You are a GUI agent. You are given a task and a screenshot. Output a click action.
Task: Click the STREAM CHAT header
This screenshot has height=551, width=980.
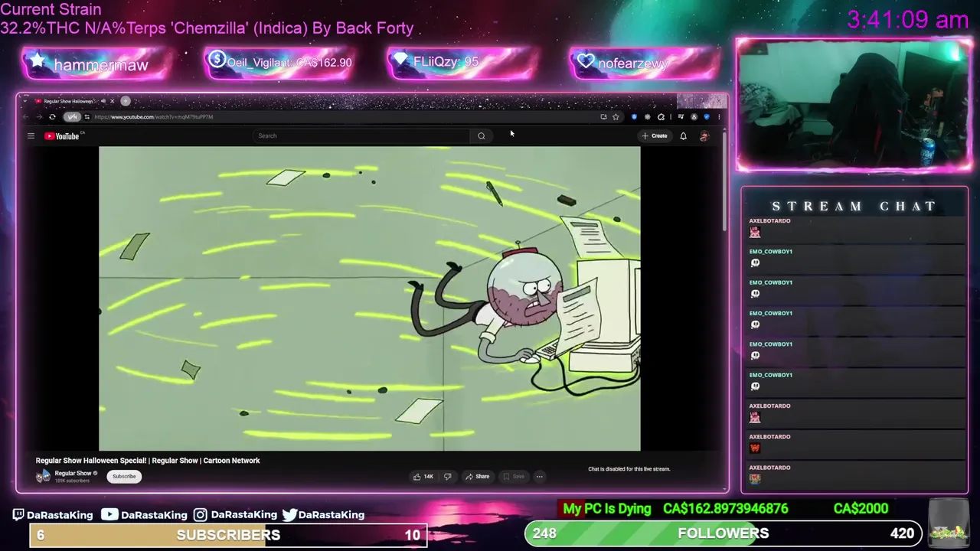pyautogui.click(x=854, y=207)
